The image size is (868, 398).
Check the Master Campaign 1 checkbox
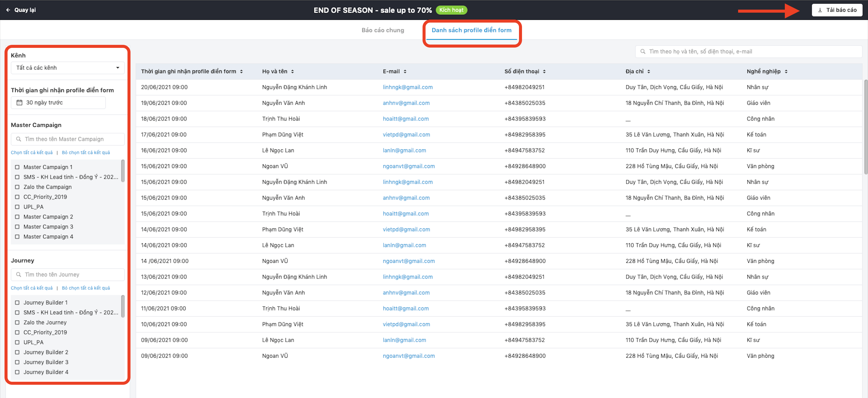[x=17, y=167]
